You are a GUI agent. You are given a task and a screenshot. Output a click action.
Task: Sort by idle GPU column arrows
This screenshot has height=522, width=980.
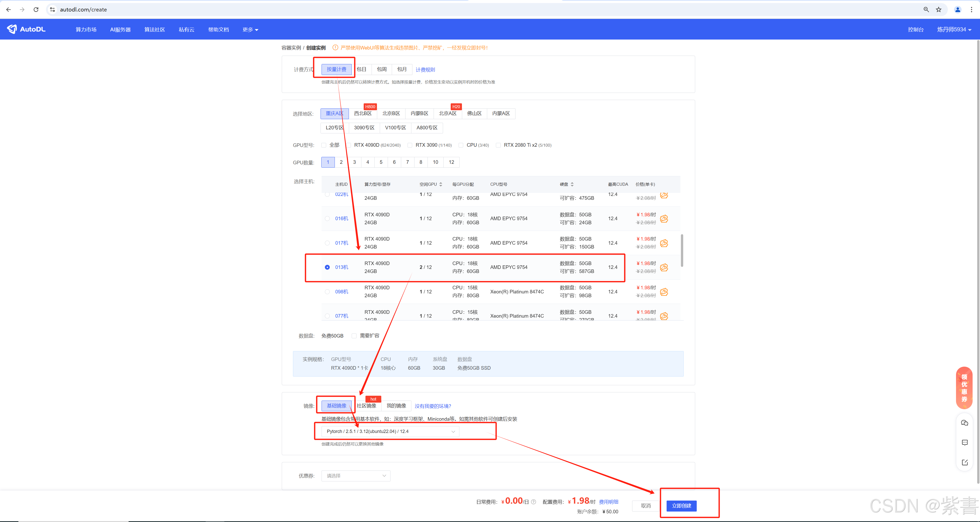(440, 184)
